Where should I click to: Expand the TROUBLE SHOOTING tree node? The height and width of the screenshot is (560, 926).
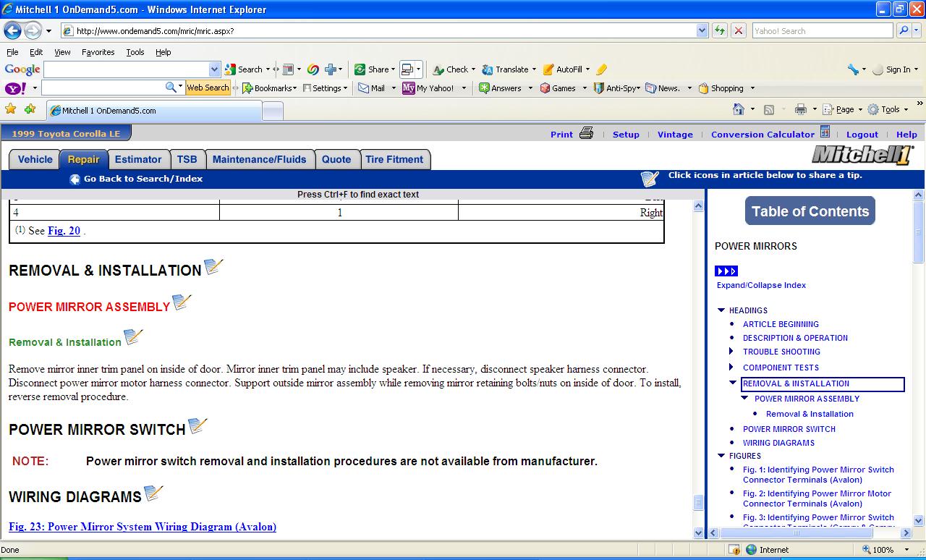coord(731,352)
